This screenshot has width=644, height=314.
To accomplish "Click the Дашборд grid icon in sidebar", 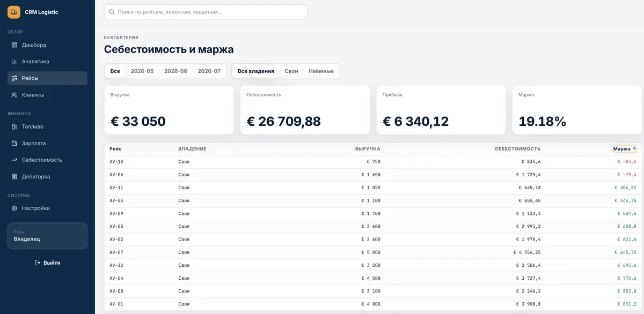I will click(x=14, y=45).
